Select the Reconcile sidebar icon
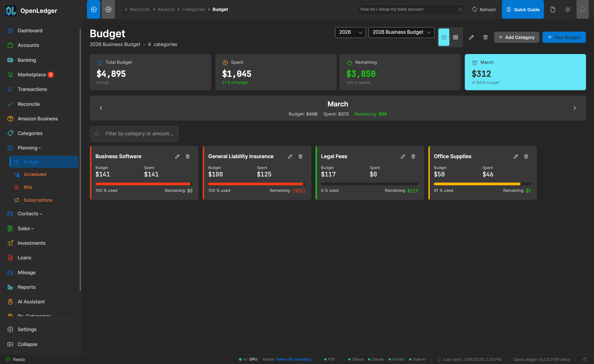This screenshot has width=594, height=364. click(10, 104)
